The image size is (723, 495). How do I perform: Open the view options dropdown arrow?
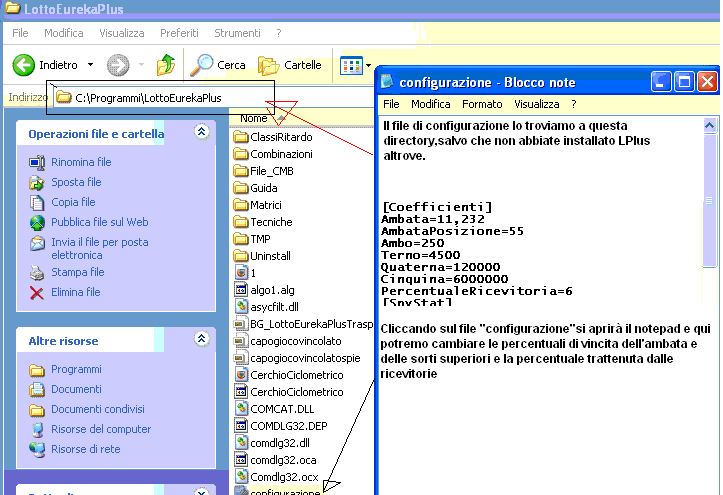tap(368, 65)
